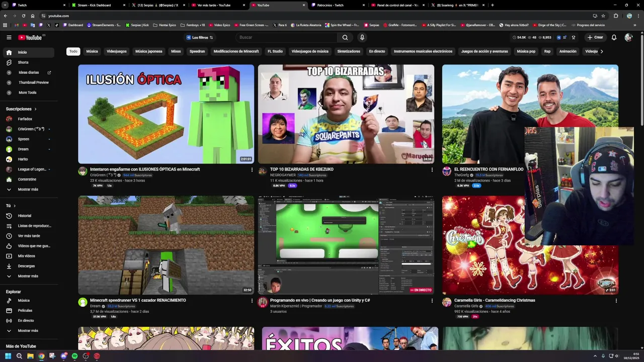The image size is (644, 362).
Task: Open the account avatar menu
Action: point(628,37)
